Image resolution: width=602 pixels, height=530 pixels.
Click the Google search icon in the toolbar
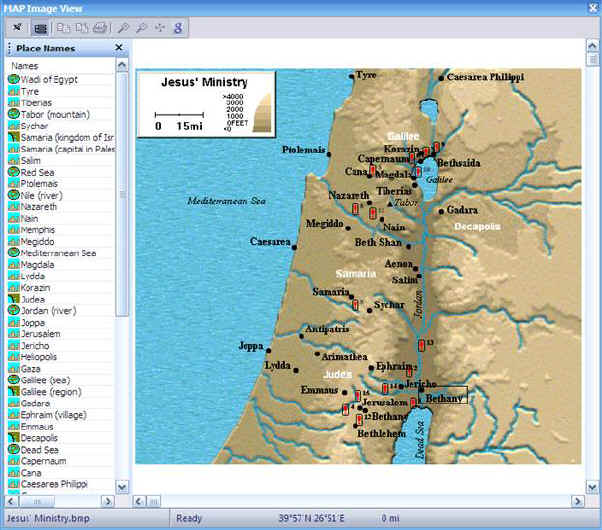click(x=177, y=29)
